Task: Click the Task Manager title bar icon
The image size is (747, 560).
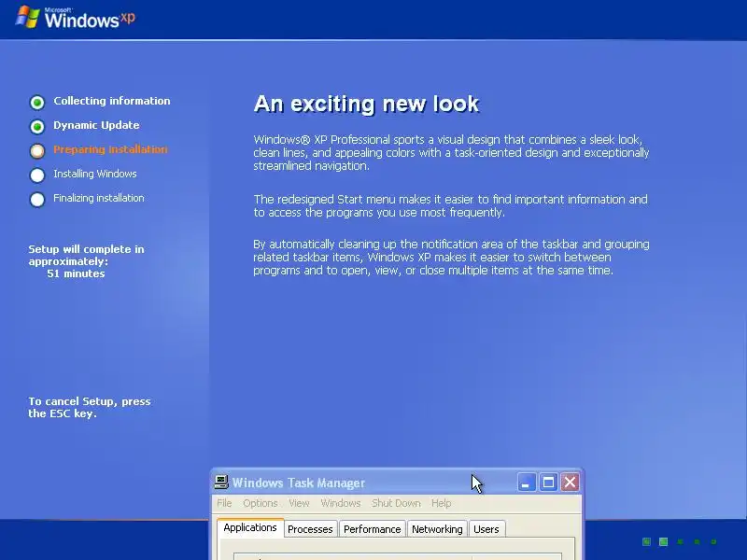Action: pos(221,483)
